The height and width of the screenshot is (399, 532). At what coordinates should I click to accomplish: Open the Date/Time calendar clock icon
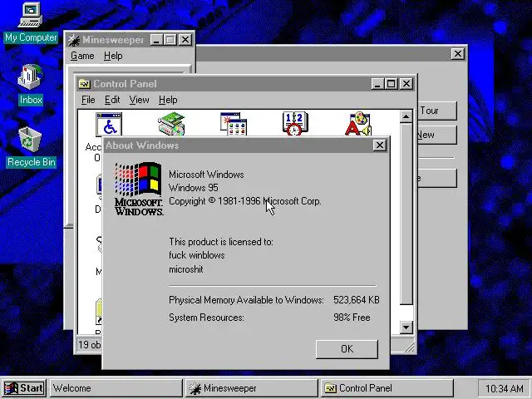point(295,125)
